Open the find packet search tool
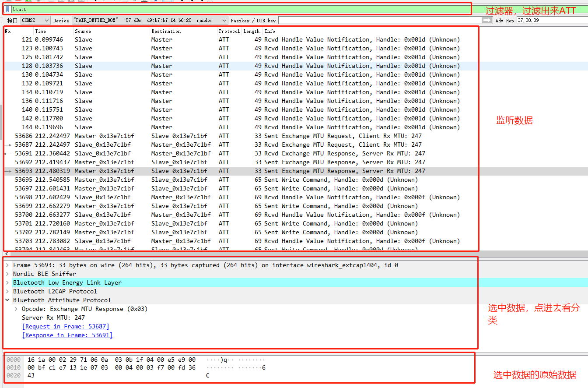588x388 pixels. (96, 1)
